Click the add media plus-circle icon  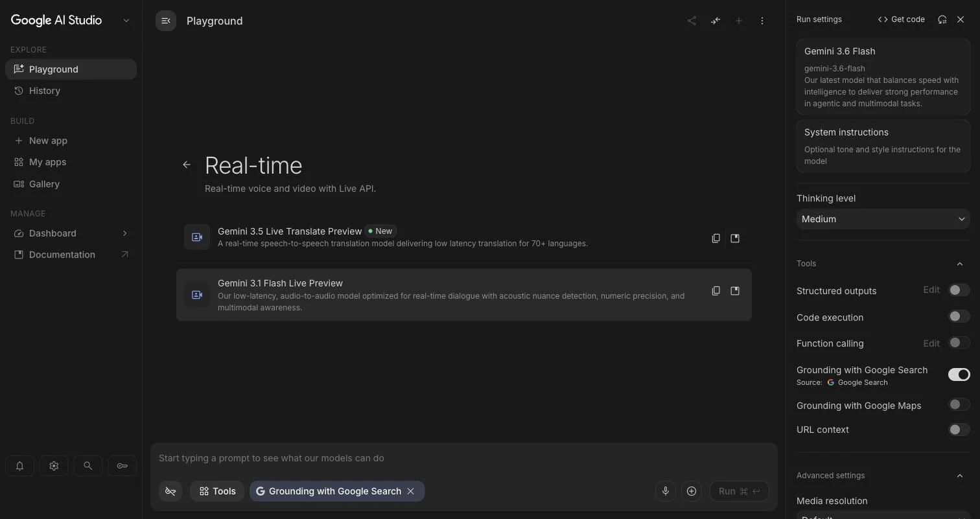692,491
